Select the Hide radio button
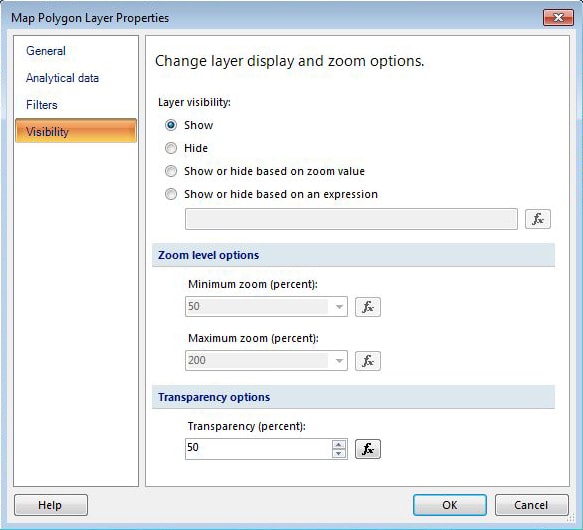The image size is (583, 530). [x=171, y=148]
